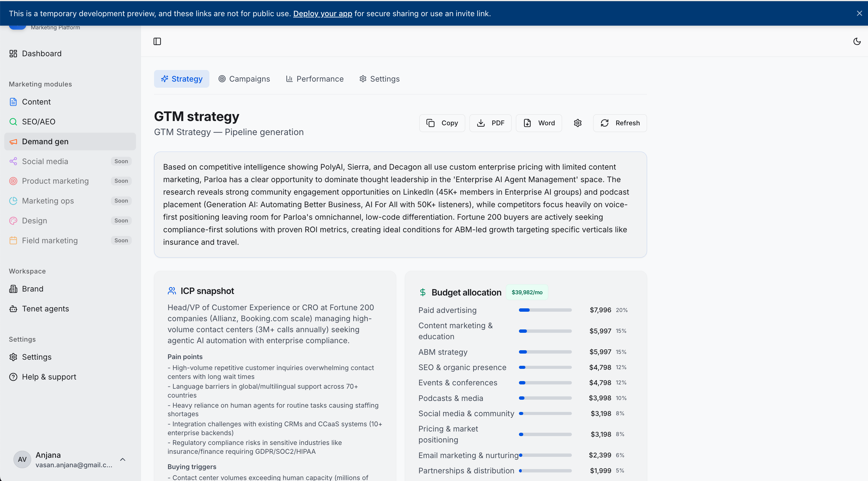Viewport: 868px width, 481px height.
Task: Open Help & support icon
Action: point(13,376)
